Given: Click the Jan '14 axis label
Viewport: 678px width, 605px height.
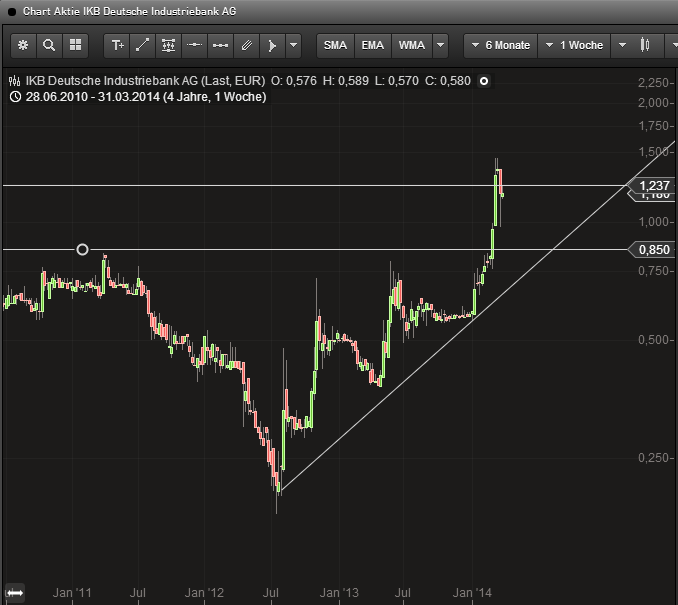Looking at the screenshot, I should pyautogui.click(x=472, y=592).
